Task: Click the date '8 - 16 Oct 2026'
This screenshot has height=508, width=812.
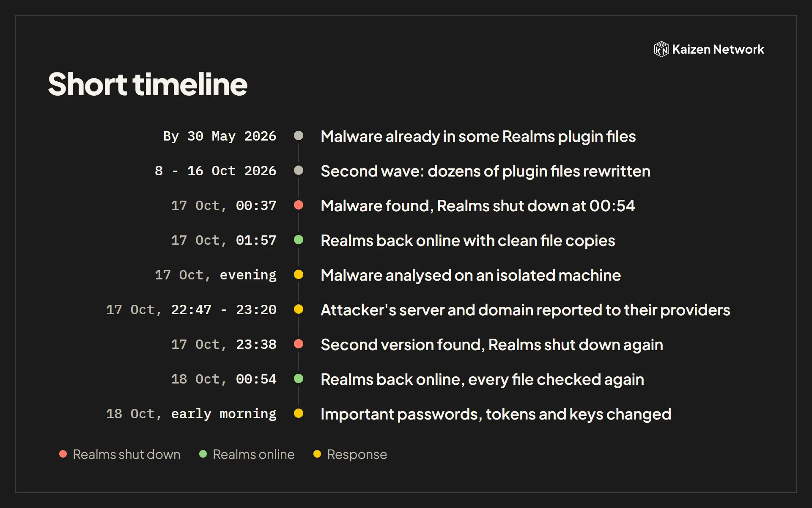Action: [x=216, y=171]
